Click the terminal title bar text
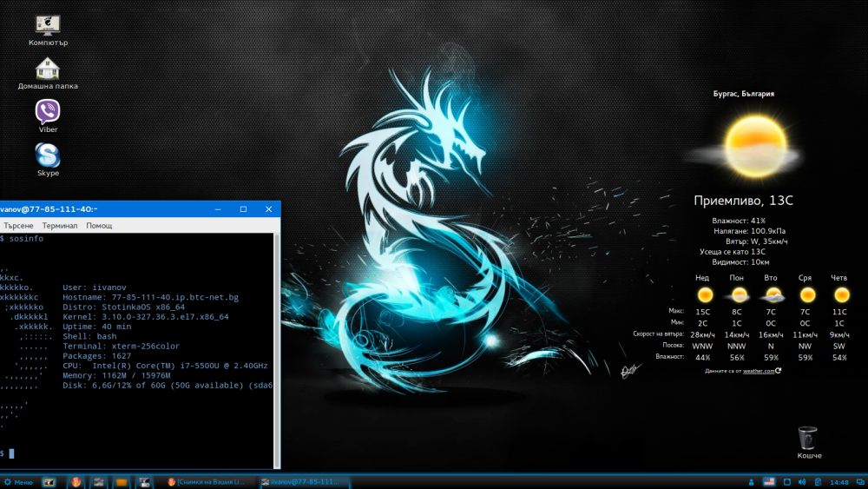The width and height of the screenshot is (868, 489). (49, 208)
